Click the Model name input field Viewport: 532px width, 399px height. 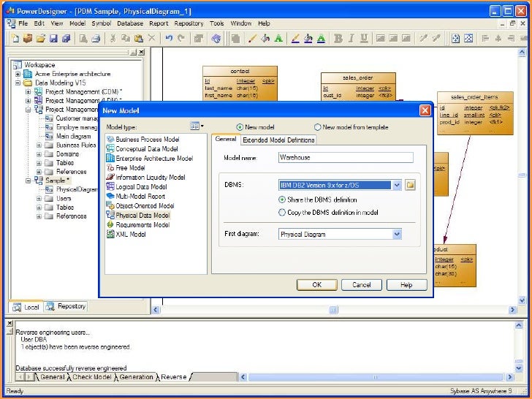[x=346, y=157]
